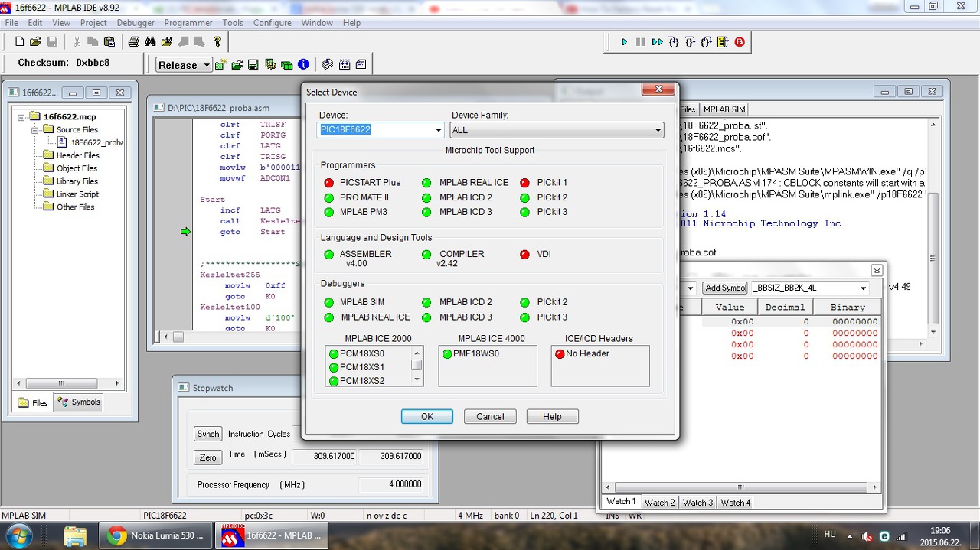Viewport: 980px width, 550px height.
Task: Click the Export Hex icon
Action: pos(361,65)
